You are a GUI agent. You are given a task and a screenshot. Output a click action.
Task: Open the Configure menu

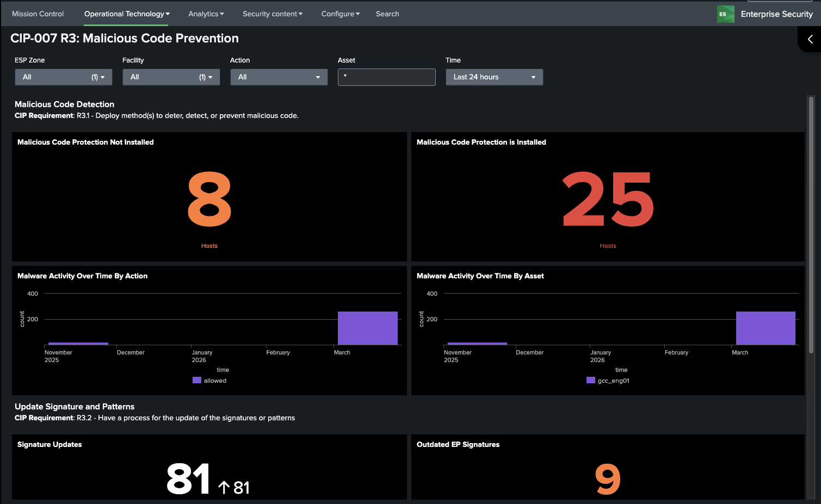[340, 14]
